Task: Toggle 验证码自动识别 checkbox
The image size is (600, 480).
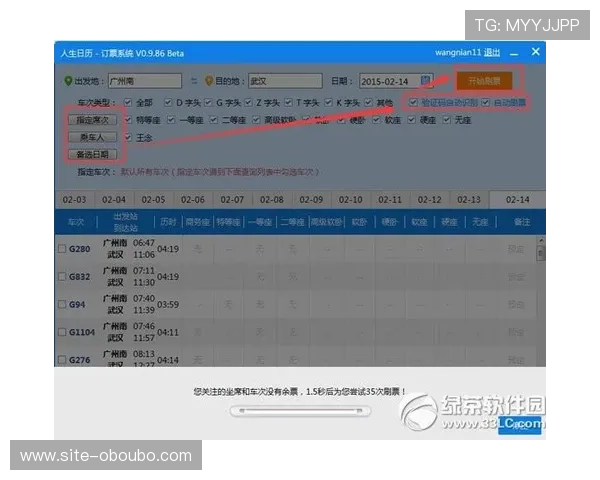Action: pos(413,102)
